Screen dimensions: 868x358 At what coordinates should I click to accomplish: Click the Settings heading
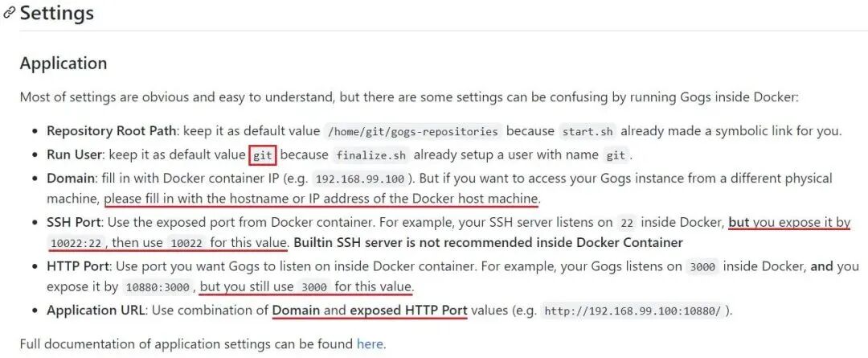point(56,14)
